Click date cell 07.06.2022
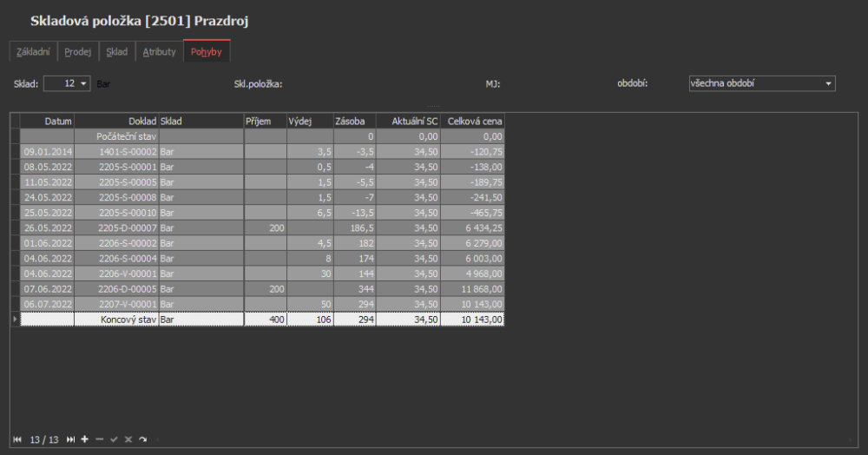The width and height of the screenshot is (868, 455). (x=47, y=288)
